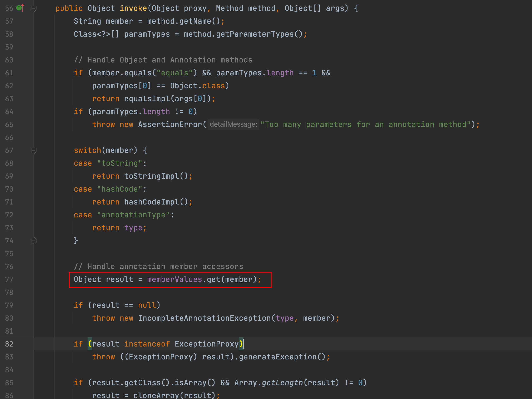The height and width of the screenshot is (399, 532).
Task: Click line number 77 in the gutter
Action: 9,279
